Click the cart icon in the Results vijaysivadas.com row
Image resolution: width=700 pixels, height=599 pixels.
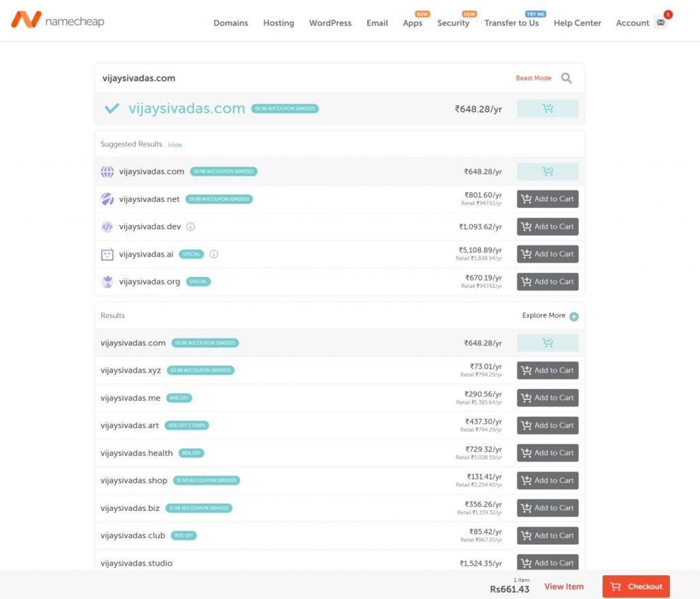(548, 343)
